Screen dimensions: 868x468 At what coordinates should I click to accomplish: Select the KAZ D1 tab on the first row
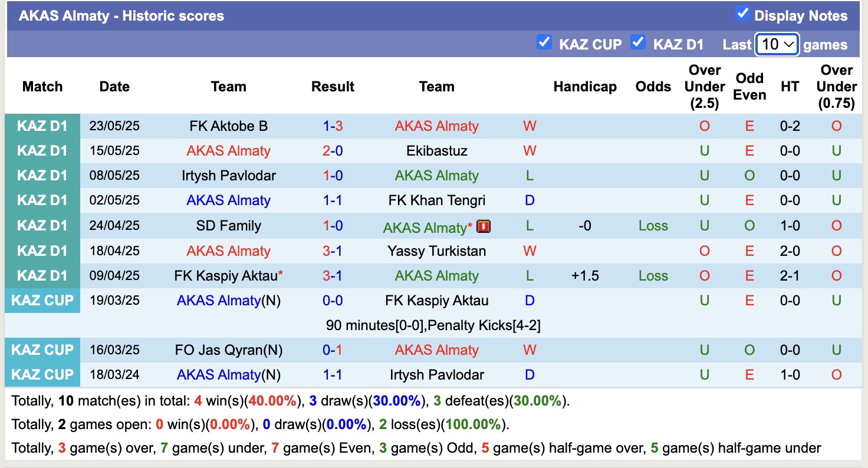(42, 126)
